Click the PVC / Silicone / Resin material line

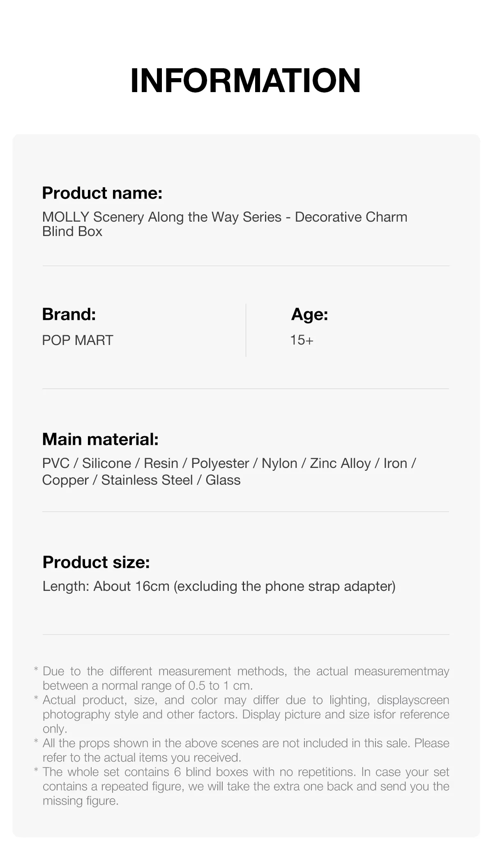229,463
